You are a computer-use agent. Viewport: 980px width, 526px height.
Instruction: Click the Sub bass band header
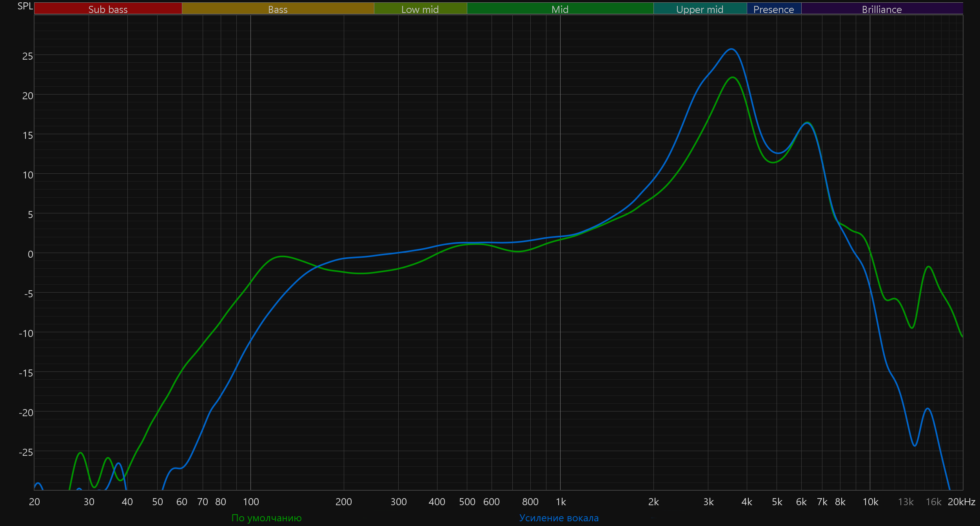tap(108, 9)
